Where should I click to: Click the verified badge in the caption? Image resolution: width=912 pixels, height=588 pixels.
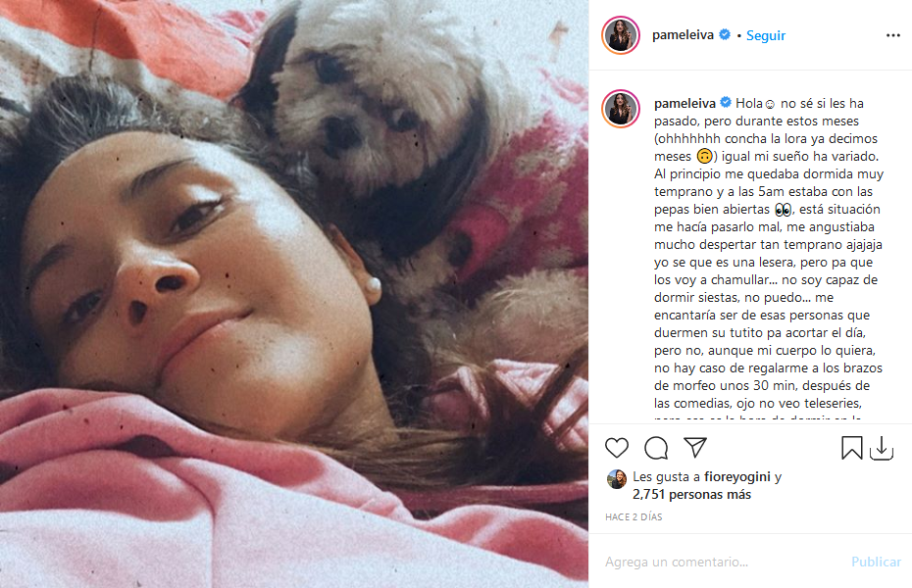(726, 103)
